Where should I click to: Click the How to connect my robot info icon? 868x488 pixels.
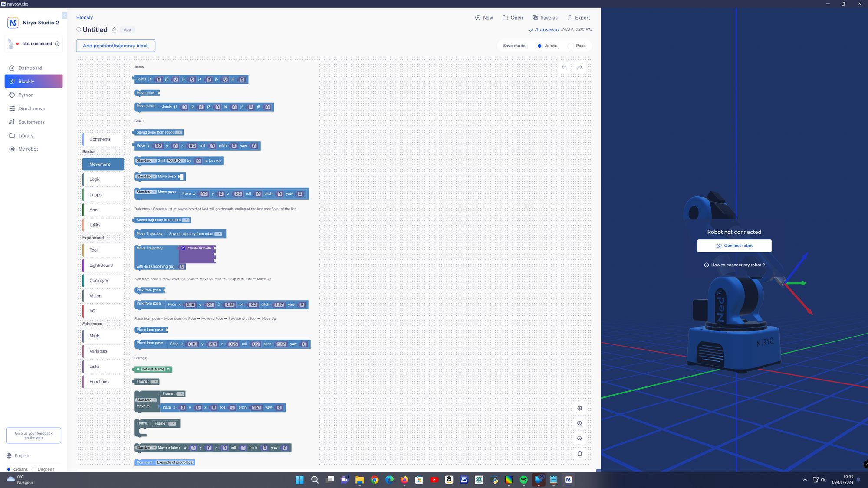707,265
